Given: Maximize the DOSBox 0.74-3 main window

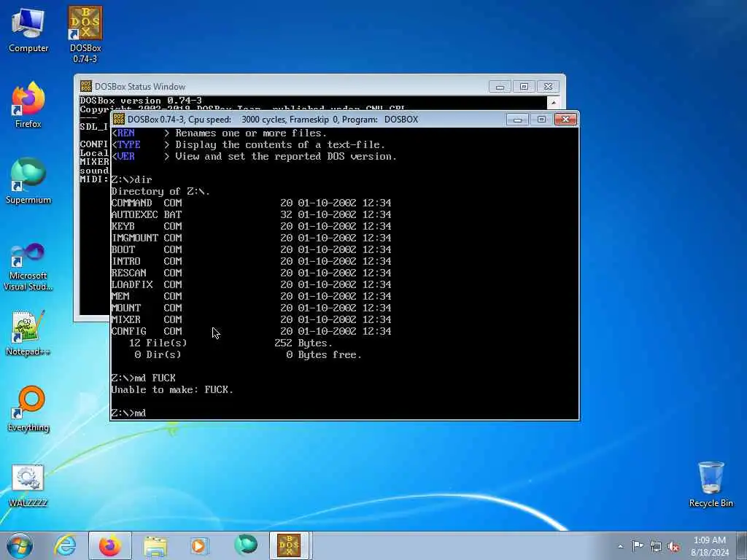Looking at the screenshot, I should point(542,120).
